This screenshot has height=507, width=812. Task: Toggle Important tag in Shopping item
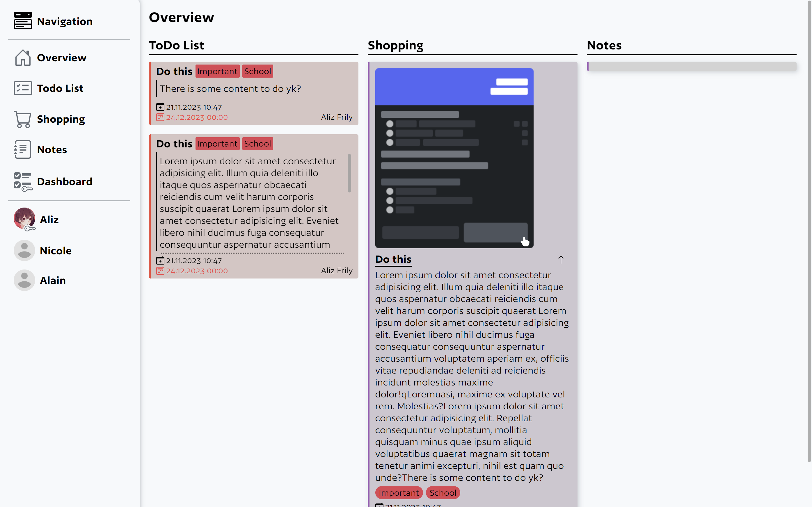click(x=399, y=492)
